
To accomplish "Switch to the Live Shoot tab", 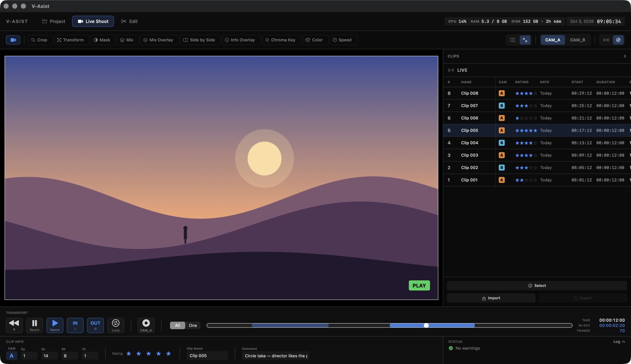I will (93, 21).
